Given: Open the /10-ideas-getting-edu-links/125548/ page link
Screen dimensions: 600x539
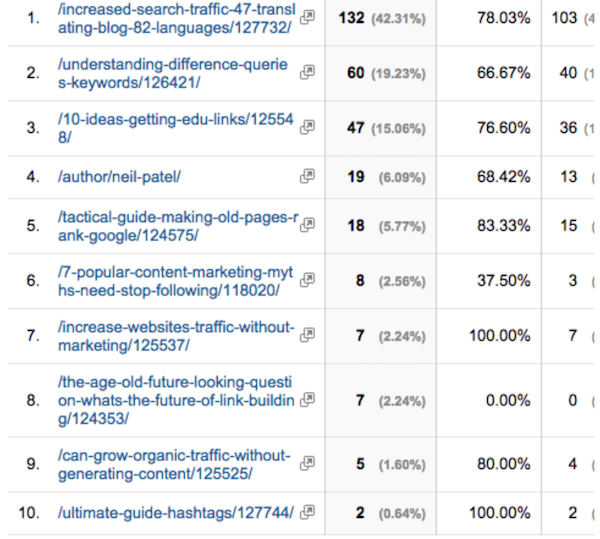Looking at the screenshot, I should point(175,128).
